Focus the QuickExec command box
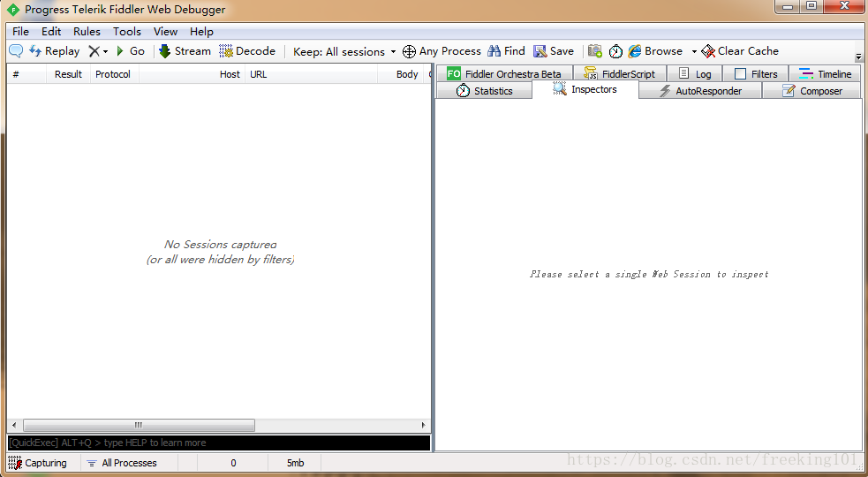Screen dimensions: 868x477 tap(219, 443)
